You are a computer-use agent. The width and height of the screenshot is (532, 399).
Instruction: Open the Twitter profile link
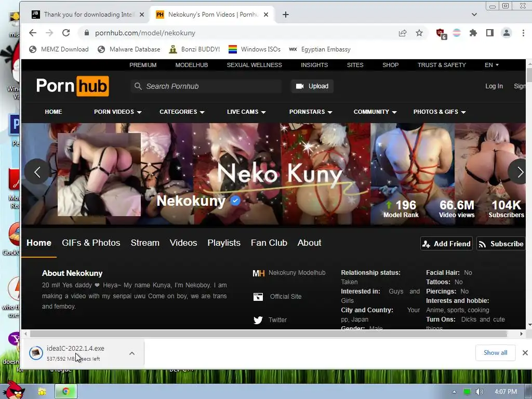[x=270, y=320]
